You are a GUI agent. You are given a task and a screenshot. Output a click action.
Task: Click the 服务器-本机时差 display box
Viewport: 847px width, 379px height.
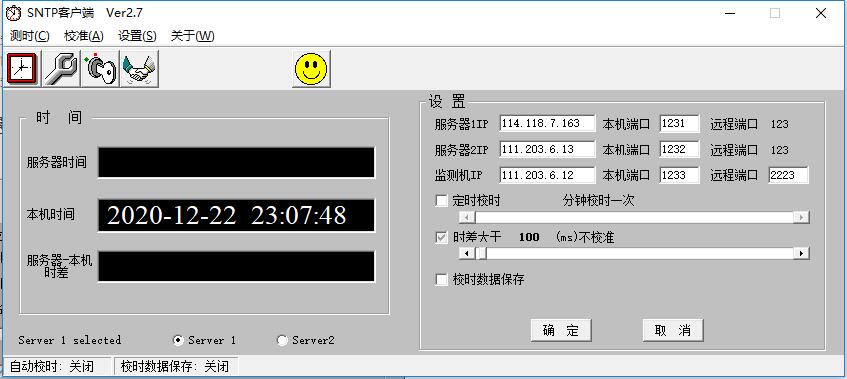[236, 266]
